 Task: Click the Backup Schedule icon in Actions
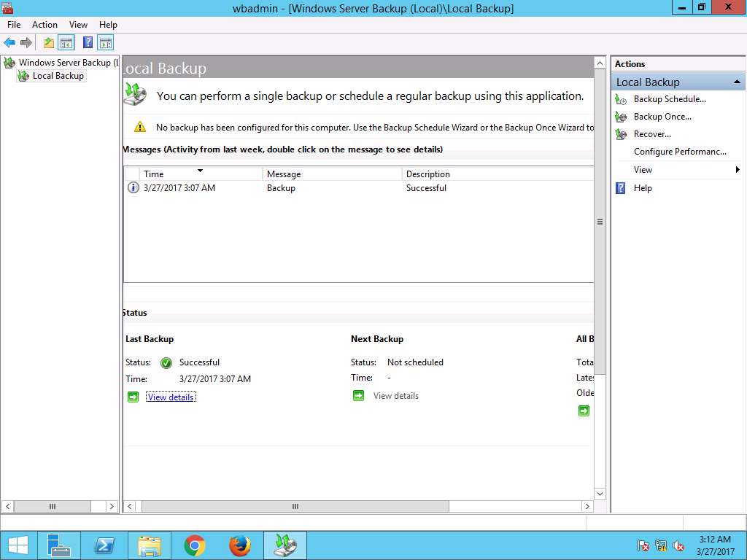click(x=621, y=99)
